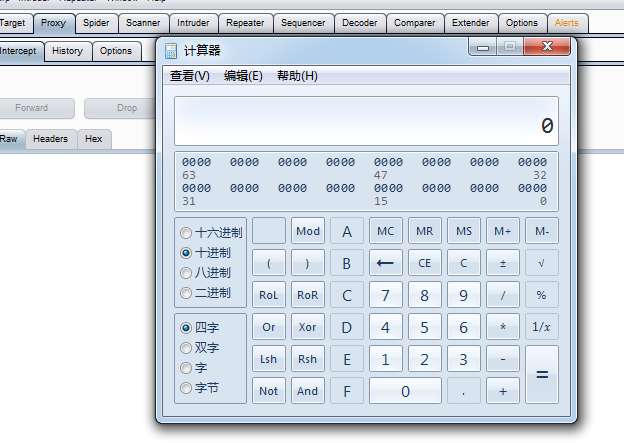Open the 查看(V) menu
Viewport: 624px width, 443px height.
189,76
